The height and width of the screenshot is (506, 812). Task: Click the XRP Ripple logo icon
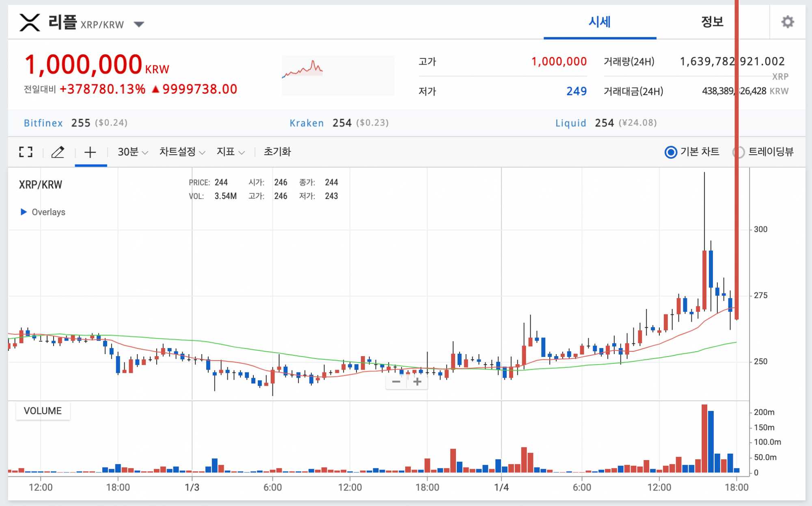click(x=30, y=22)
